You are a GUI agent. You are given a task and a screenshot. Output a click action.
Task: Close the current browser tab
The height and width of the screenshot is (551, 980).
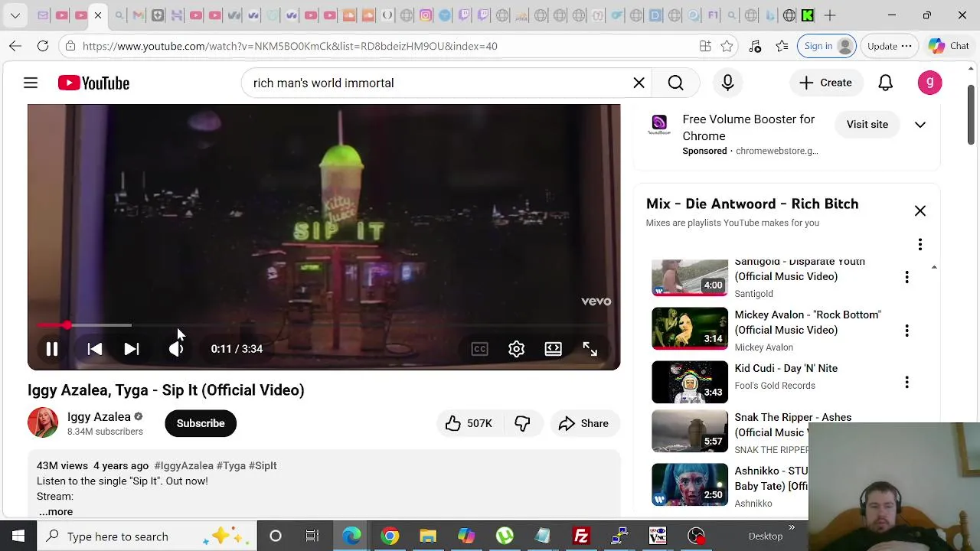98,15
